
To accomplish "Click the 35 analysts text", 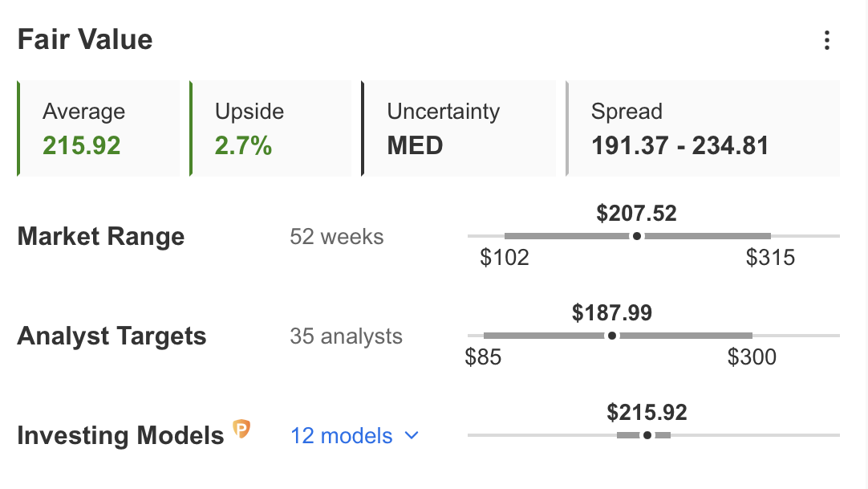I will pos(346,336).
